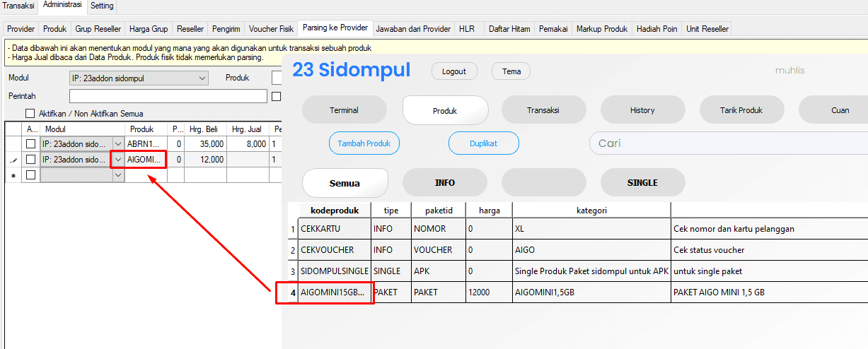Screen dimensions: 868x349
Task: Select the AIGOMINI1,5GB kategori cell
Action: coord(591,292)
